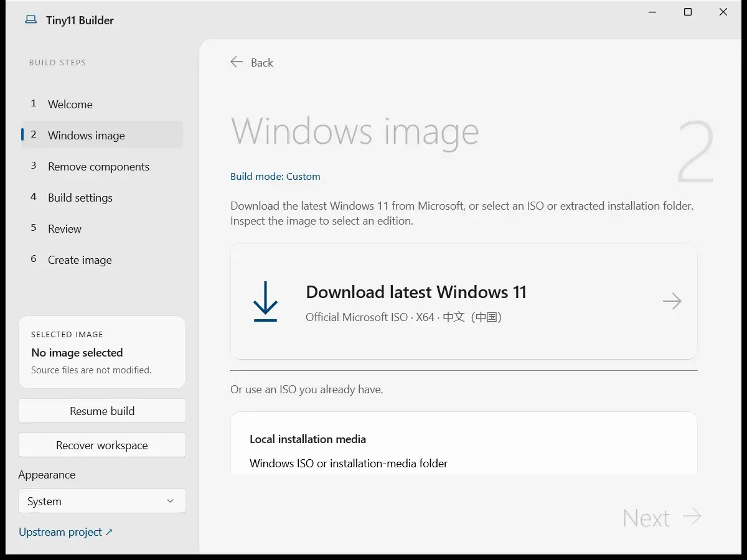
Task: Click 'Source files are not modified' note
Action: (92, 370)
